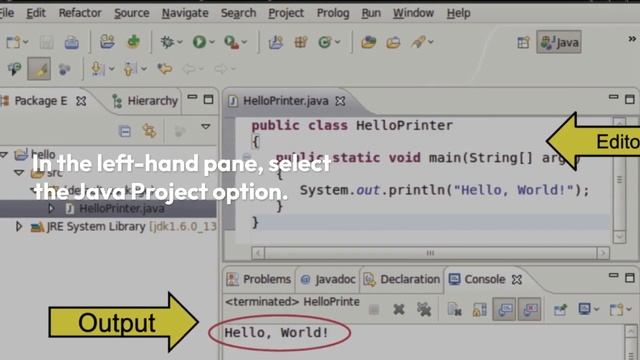The image size is (640, 360).
Task: Open the Refactor menu
Action: [x=80, y=13]
